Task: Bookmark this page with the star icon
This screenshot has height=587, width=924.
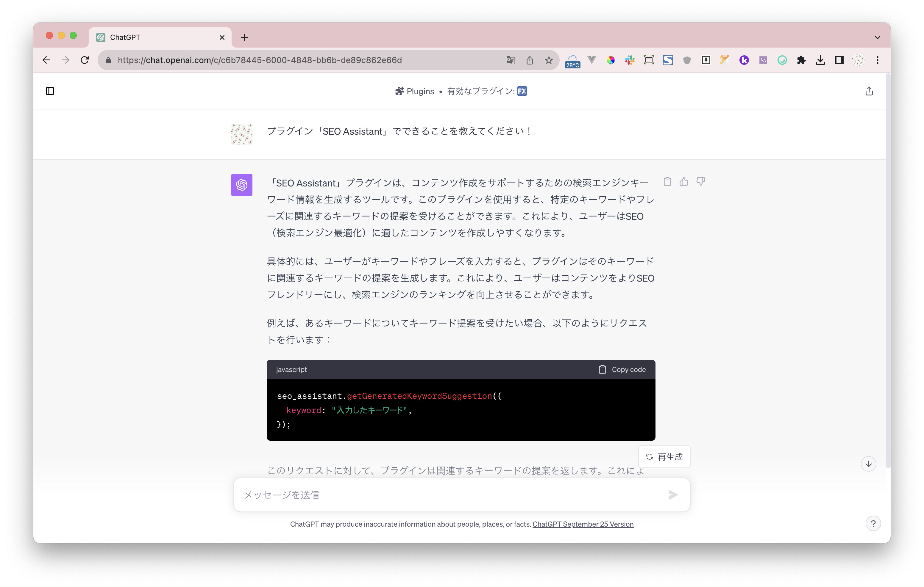Action: coord(549,60)
